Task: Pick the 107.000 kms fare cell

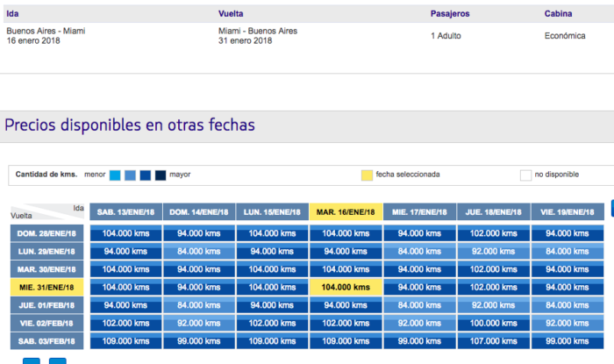Action: pos(493,339)
